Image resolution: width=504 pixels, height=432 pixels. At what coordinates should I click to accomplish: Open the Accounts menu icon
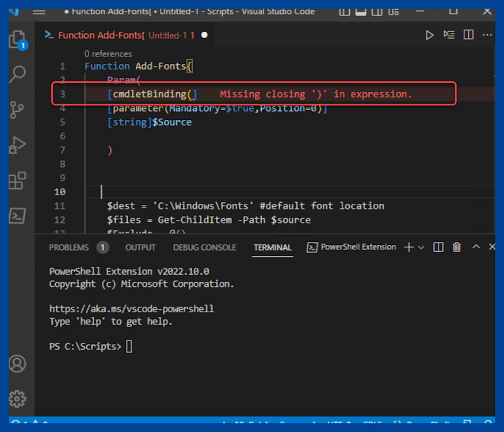[17, 364]
